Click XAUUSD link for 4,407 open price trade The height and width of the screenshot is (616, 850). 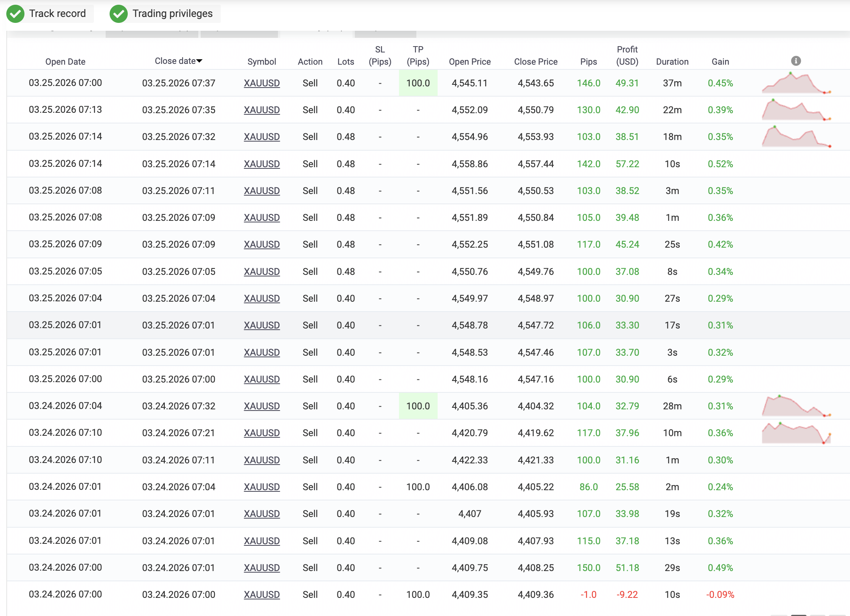[261, 514]
